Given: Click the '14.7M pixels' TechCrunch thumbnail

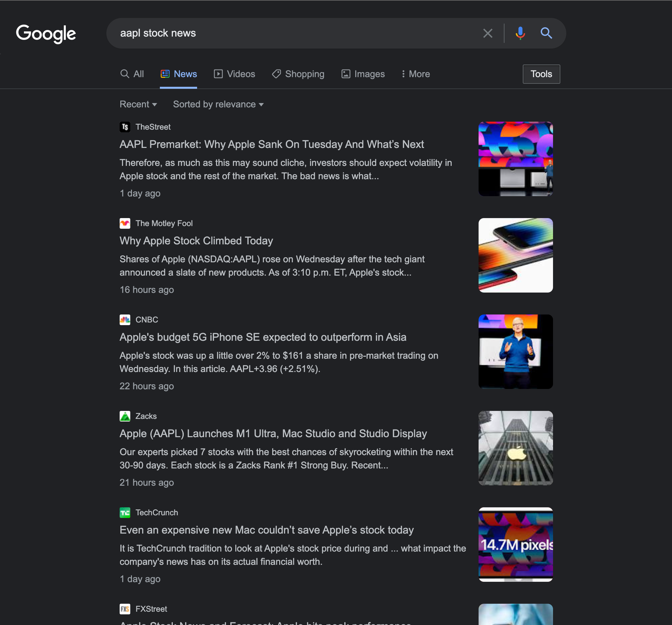Looking at the screenshot, I should (515, 544).
